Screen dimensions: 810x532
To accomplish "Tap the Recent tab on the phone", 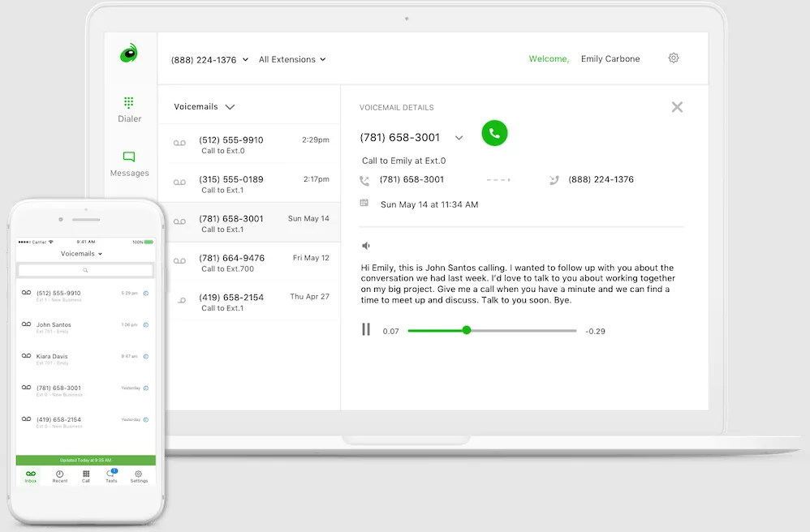I will [x=59, y=476].
